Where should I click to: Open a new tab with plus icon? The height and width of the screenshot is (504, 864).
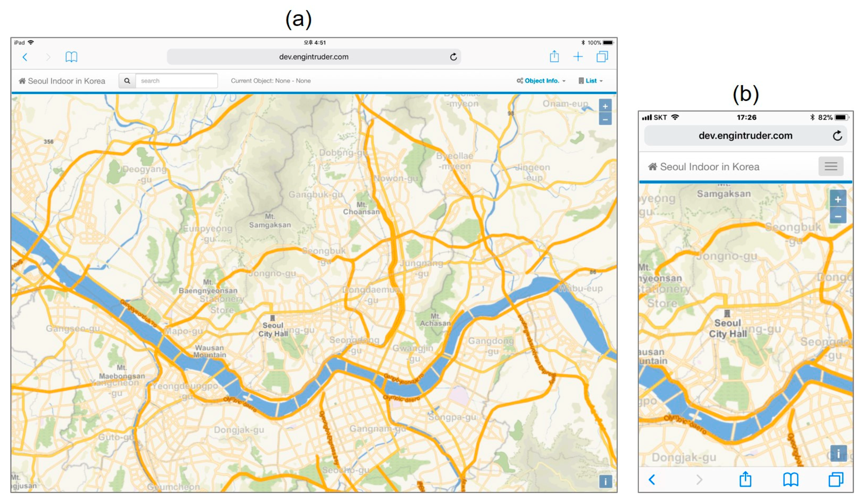coord(578,56)
